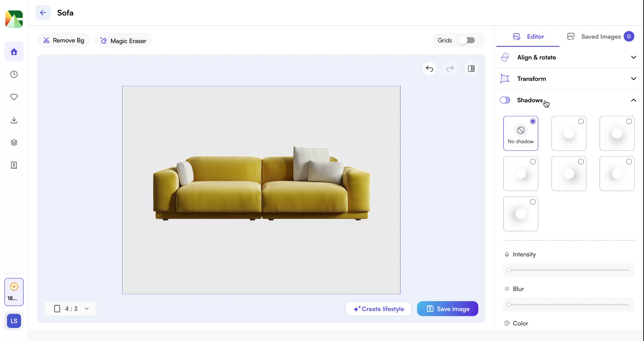The image size is (644, 341).
Task: Click the billing receipt icon in sidebar
Action: [x=14, y=165]
